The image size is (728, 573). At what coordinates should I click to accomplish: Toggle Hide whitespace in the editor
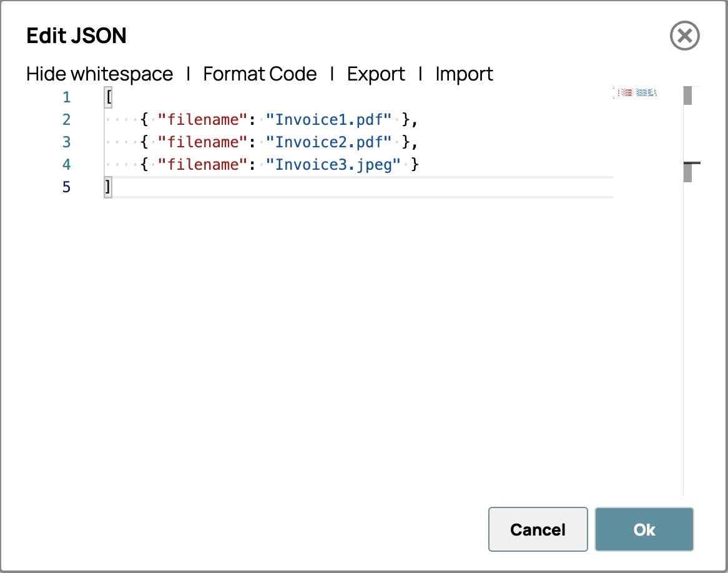click(x=99, y=74)
